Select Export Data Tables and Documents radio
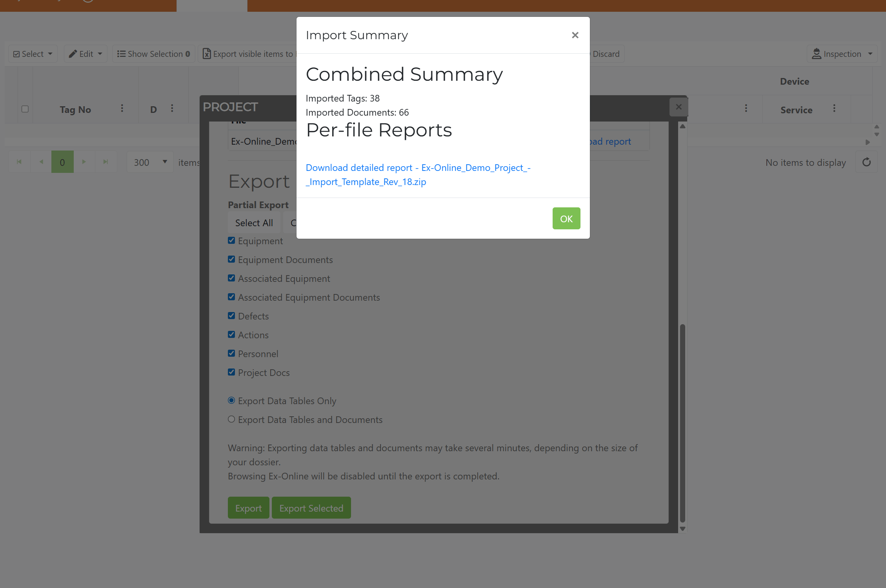Image resolution: width=886 pixels, height=588 pixels. (x=231, y=419)
